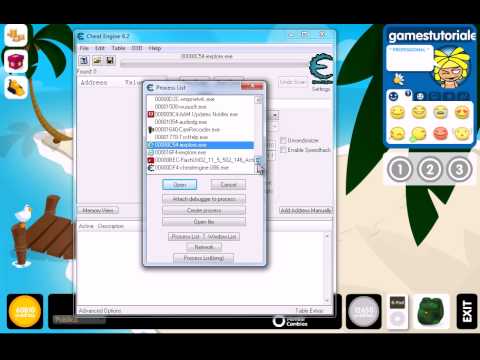Click the gray number 2 circle button
480x360 pixels.
[x=429, y=170]
